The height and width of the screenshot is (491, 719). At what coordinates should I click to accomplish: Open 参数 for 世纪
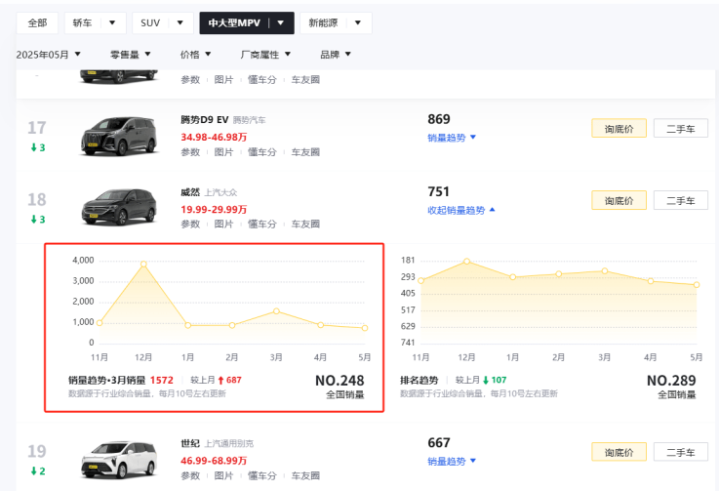[190, 476]
